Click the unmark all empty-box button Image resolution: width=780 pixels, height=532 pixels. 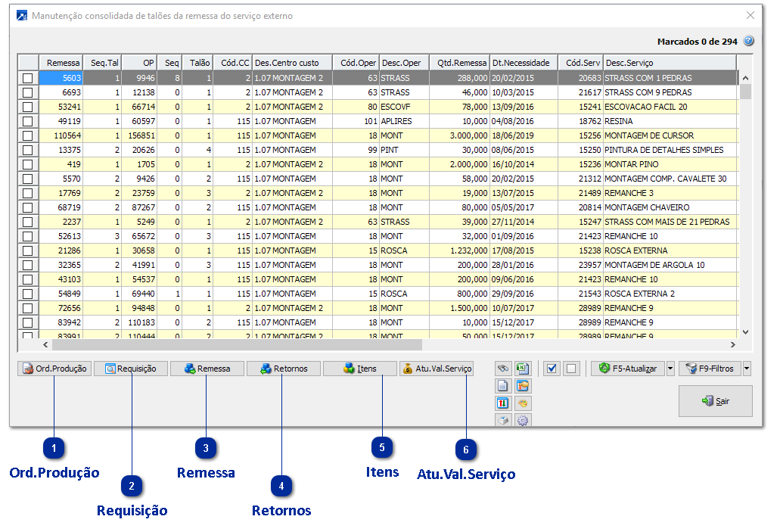(571, 369)
